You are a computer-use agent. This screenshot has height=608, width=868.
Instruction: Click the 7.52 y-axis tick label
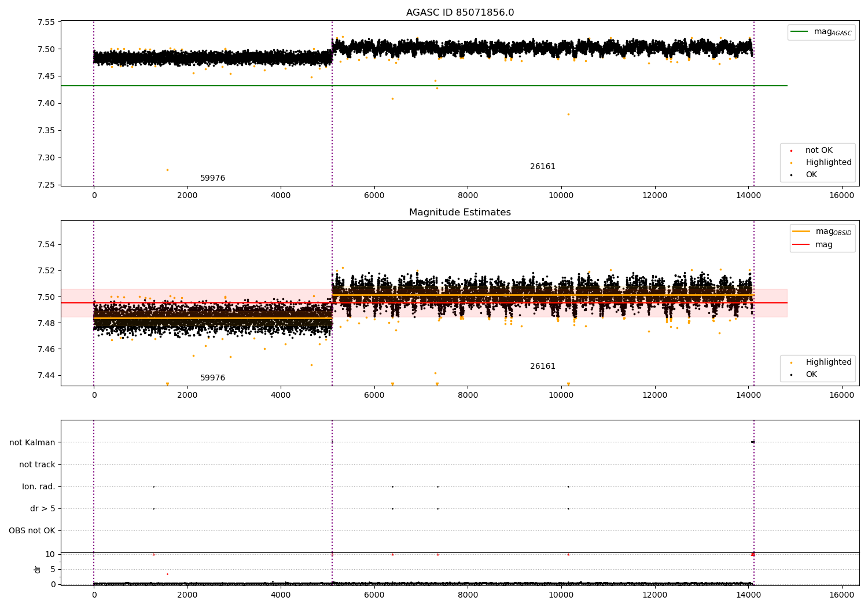click(x=46, y=271)
